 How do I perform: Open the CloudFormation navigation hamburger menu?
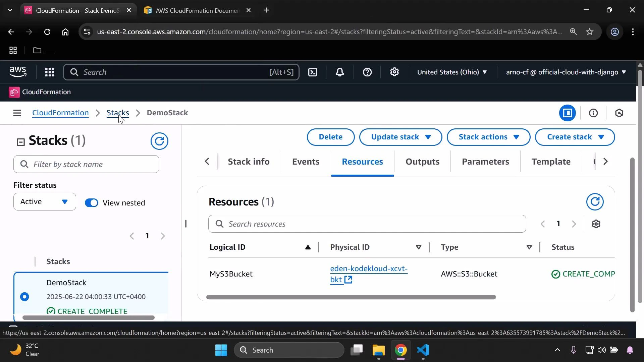click(17, 113)
